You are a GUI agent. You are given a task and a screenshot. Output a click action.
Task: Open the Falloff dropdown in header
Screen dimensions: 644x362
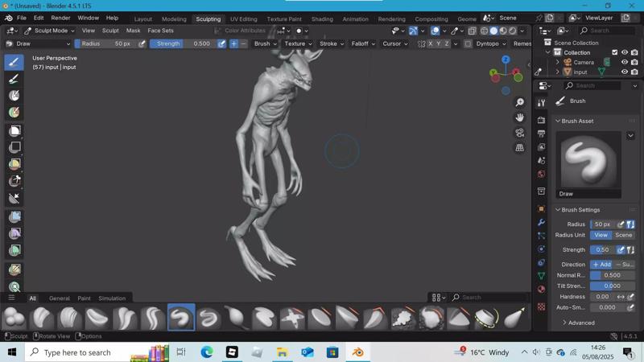coord(362,43)
